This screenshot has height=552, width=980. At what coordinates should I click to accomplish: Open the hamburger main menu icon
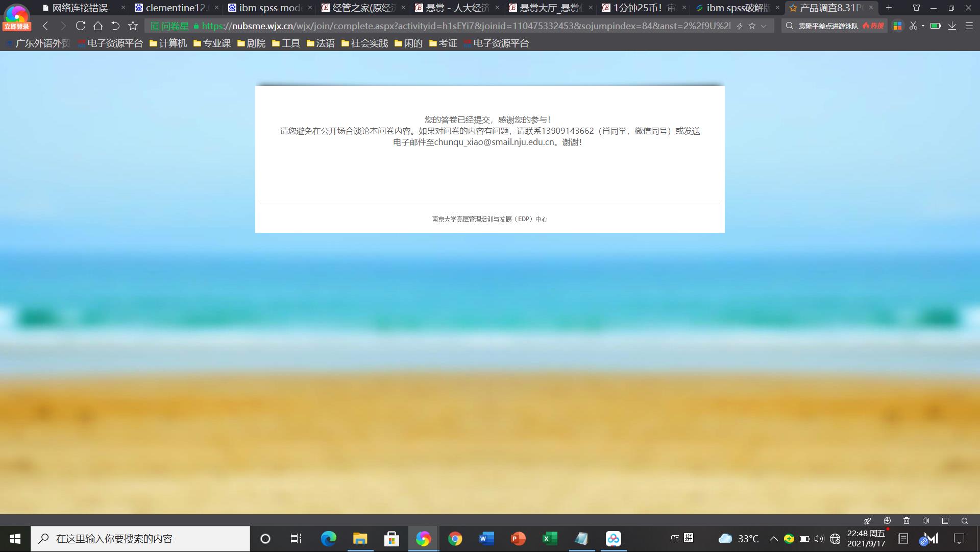click(969, 26)
